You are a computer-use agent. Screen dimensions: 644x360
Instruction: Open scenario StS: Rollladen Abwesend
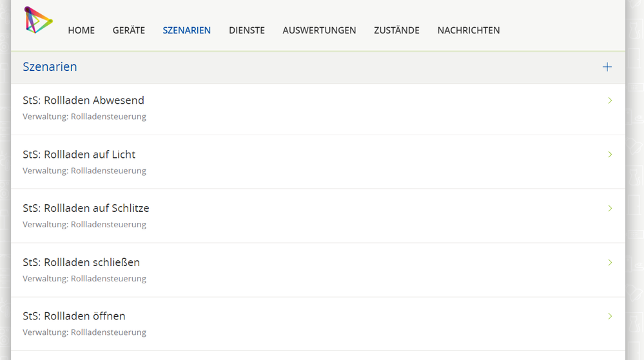click(x=83, y=100)
